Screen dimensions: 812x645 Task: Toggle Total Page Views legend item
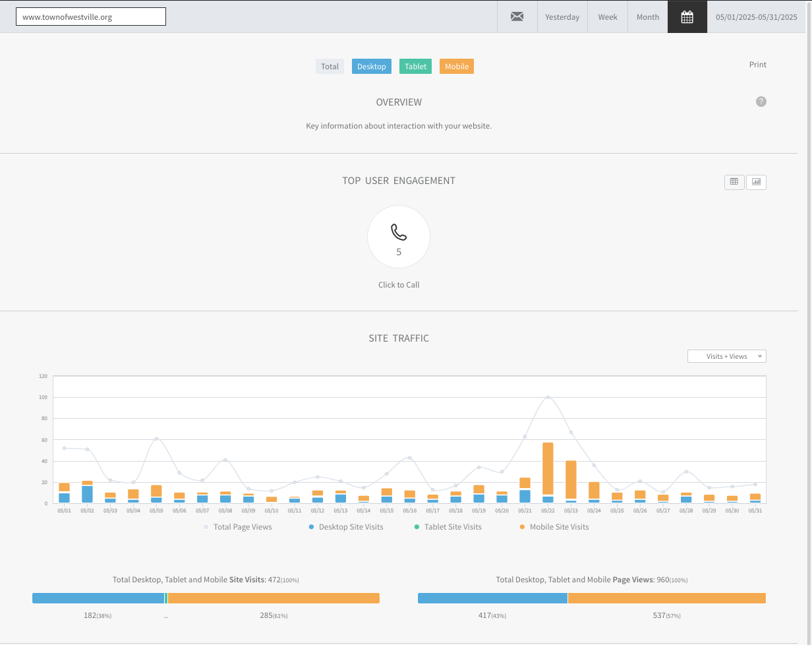click(242, 527)
